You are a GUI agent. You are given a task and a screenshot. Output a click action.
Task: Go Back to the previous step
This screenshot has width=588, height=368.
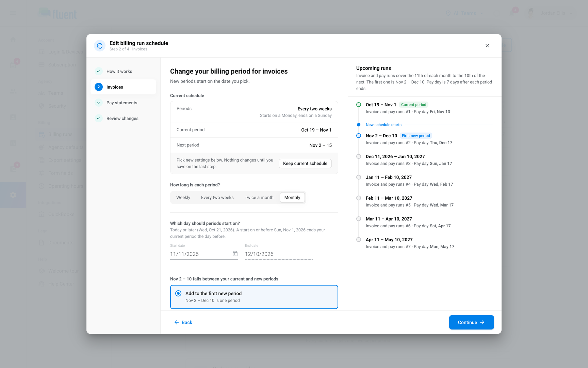(x=183, y=322)
